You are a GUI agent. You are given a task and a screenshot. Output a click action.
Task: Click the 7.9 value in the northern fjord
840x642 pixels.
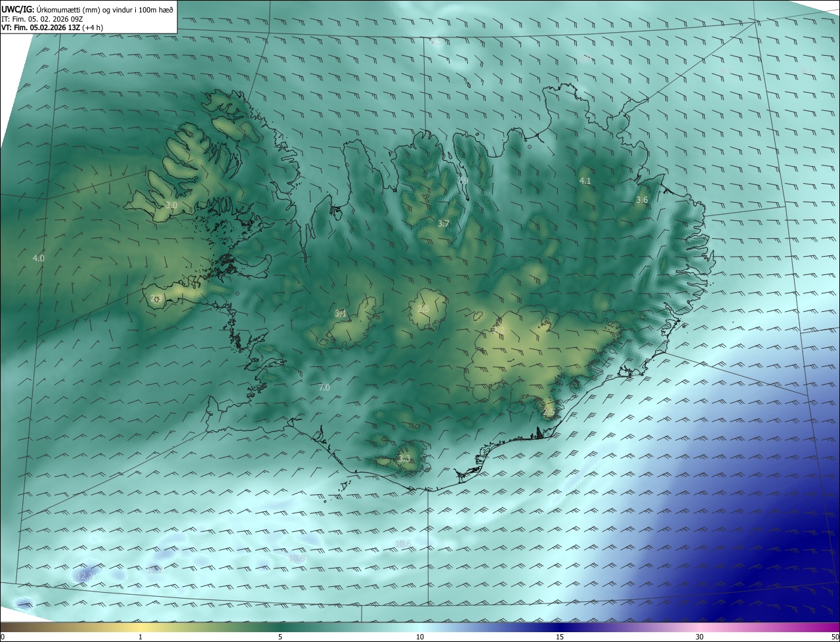[x=463, y=181]
